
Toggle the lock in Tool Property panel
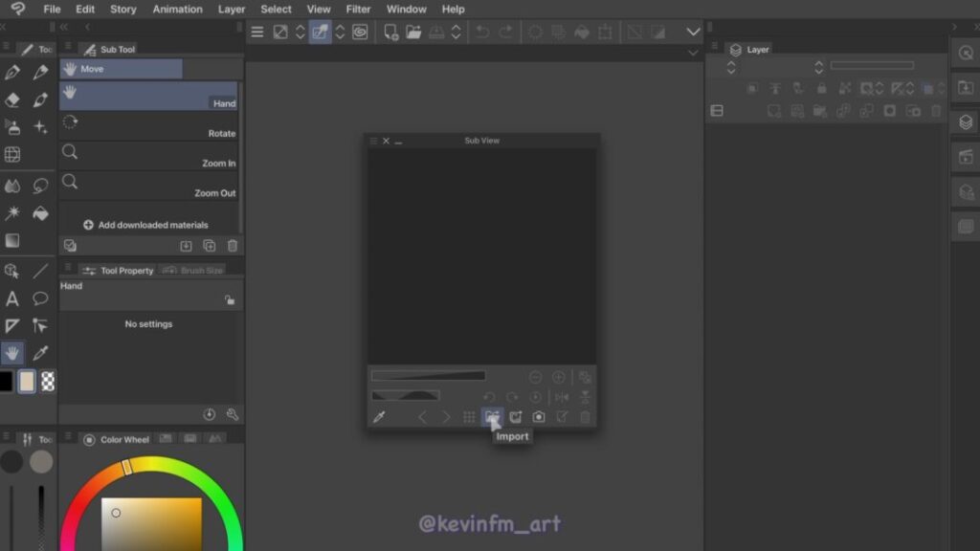tap(230, 300)
